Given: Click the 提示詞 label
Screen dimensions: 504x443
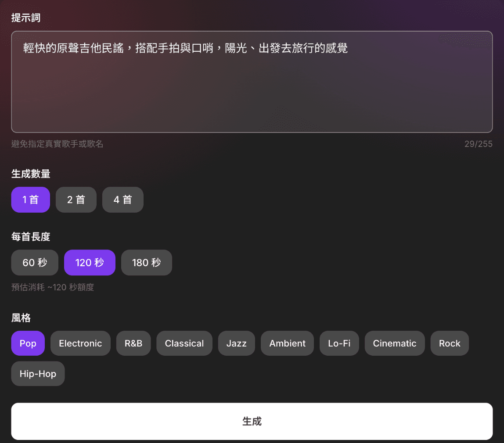Looking at the screenshot, I should point(26,18).
